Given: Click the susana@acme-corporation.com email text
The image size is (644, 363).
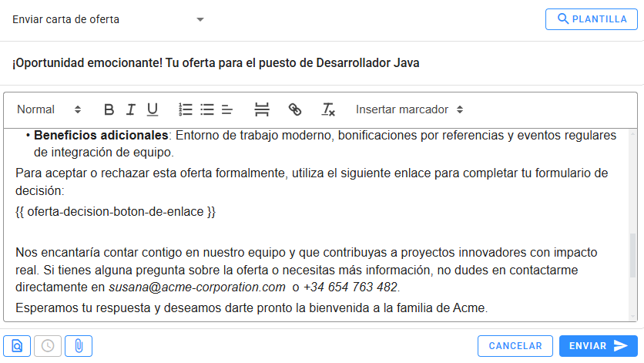Looking at the screenshot, I should tap(197, 287).
